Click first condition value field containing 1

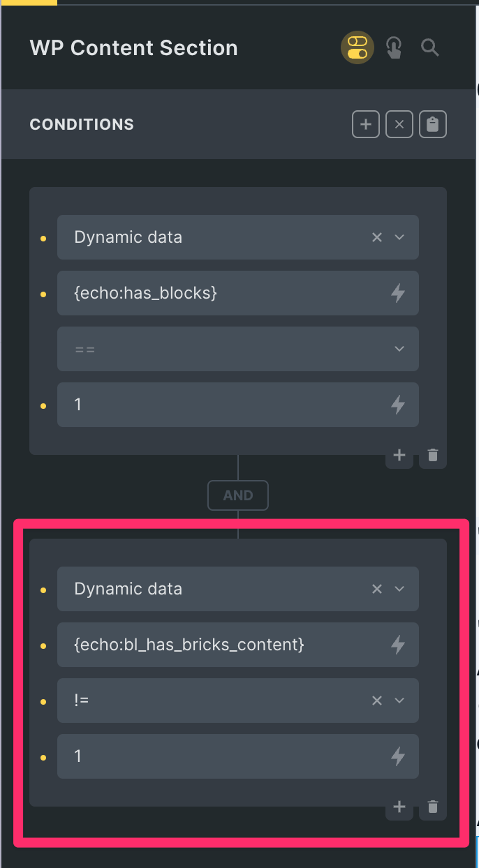click(x=238, y=405)
